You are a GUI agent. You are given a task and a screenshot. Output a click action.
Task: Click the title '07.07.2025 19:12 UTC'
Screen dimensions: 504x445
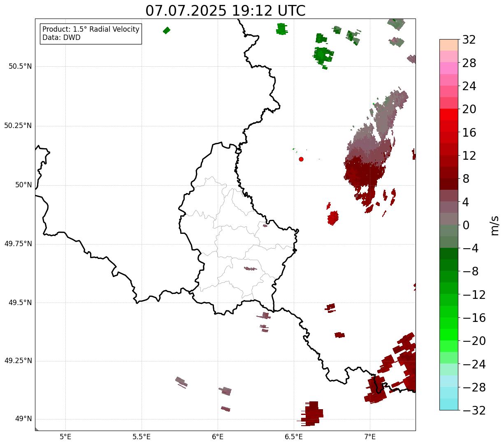pos(225,10)
